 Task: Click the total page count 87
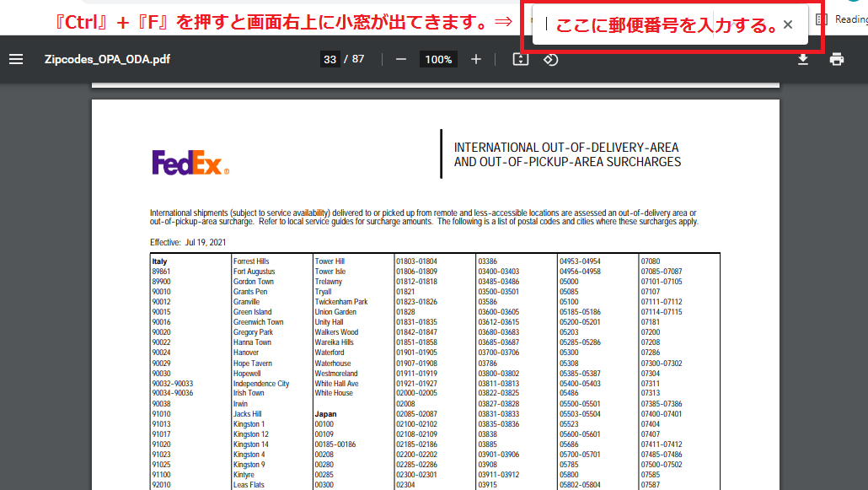coord(358,59)
